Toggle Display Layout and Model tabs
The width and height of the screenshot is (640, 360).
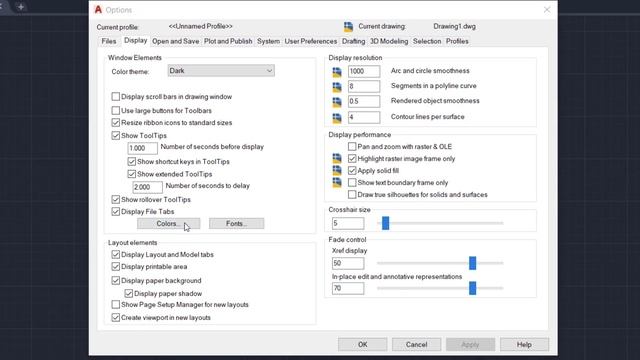[x=116, y=254]
